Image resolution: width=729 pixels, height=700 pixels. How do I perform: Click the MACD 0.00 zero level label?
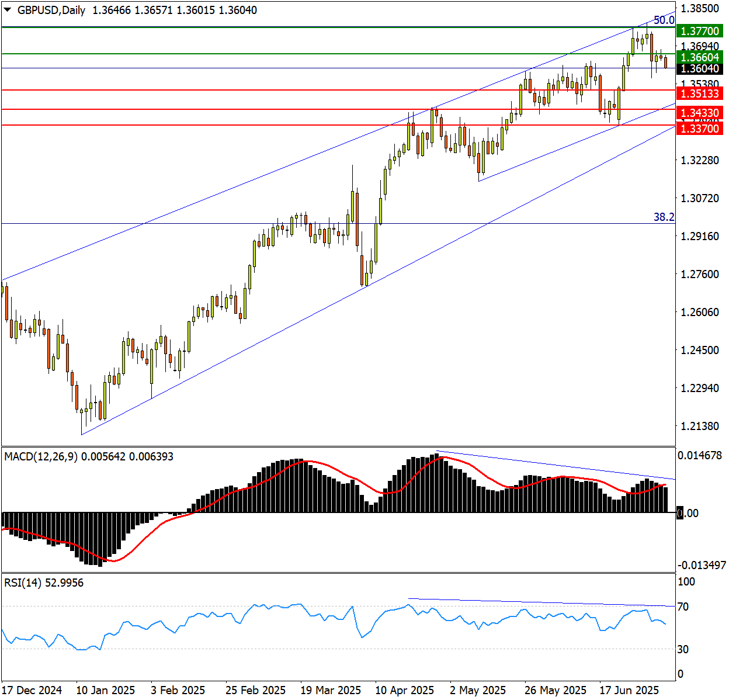coord(688,513)
